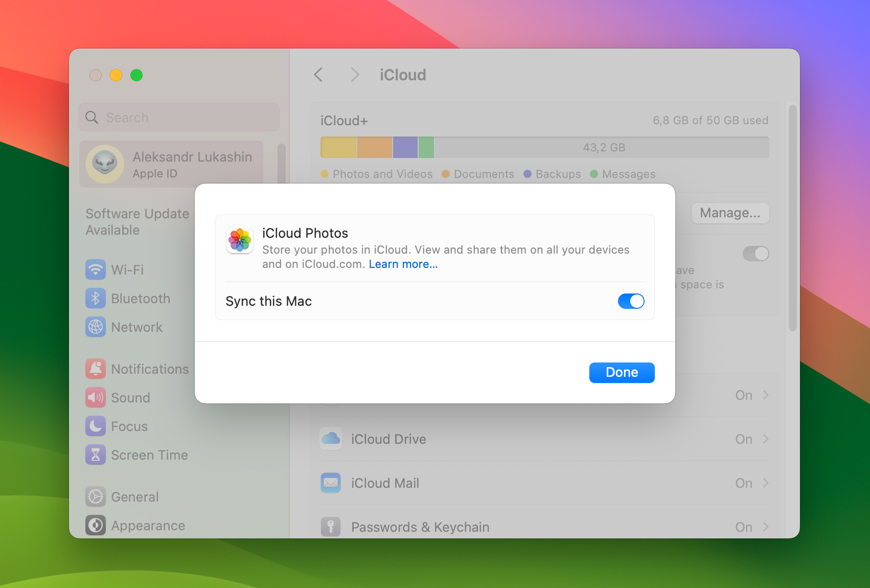The width and height of the screenshot is (870, 588).
Task: Click the green Messages storage segment
Action: coord(426,147)
